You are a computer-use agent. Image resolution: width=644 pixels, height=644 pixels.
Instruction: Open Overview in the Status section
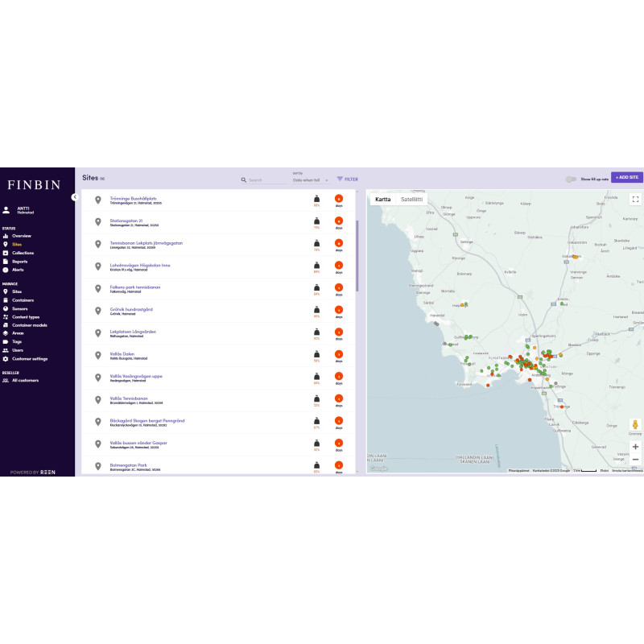point(21,236)
